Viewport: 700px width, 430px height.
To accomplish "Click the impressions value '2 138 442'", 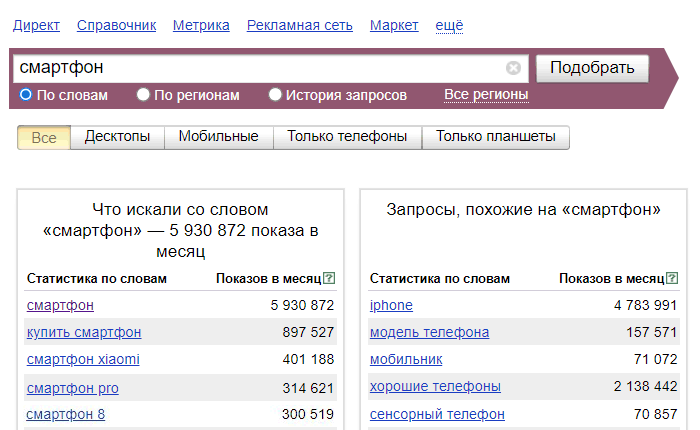I will 646,386.
